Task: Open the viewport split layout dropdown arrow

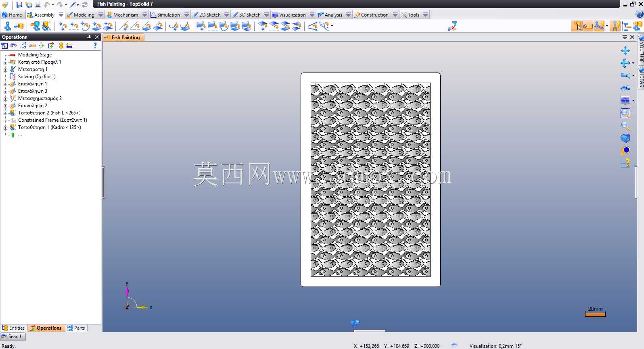Action: 633,101
